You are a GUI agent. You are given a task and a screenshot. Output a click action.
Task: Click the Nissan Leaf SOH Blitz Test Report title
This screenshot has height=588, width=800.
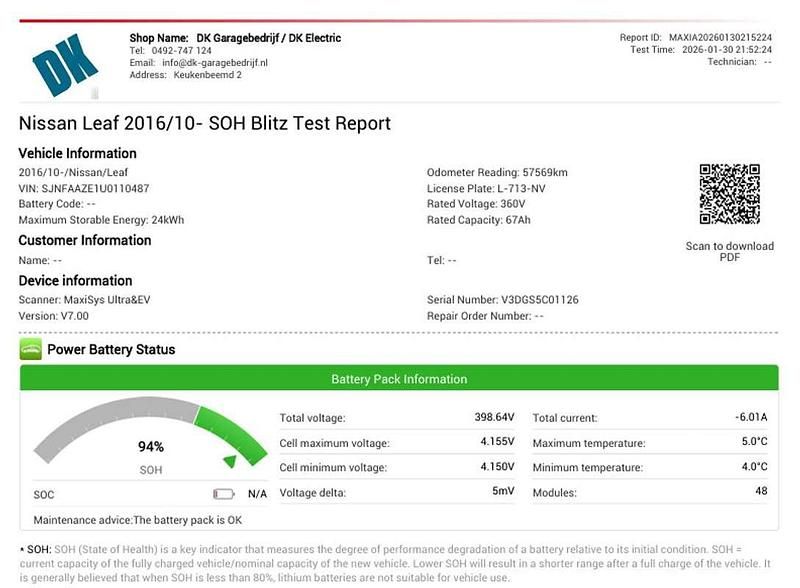pyautogui.click(x=205, y=123)
